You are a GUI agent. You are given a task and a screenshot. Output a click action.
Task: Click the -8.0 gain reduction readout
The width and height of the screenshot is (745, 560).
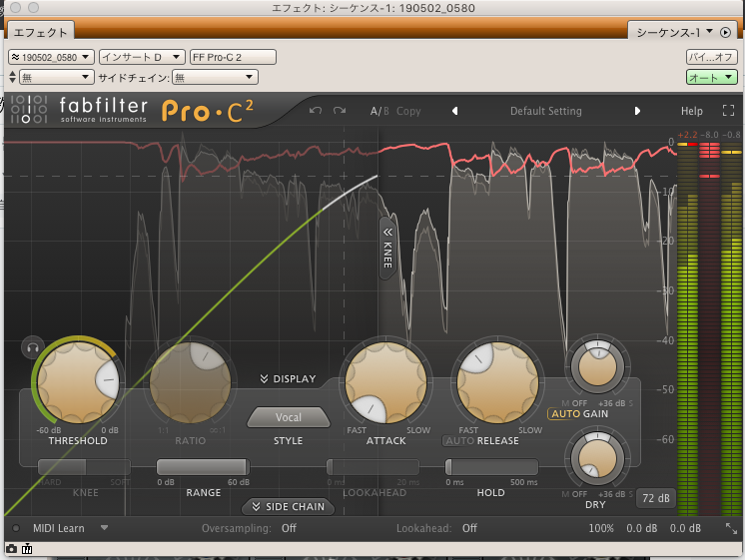click(709, 135)
